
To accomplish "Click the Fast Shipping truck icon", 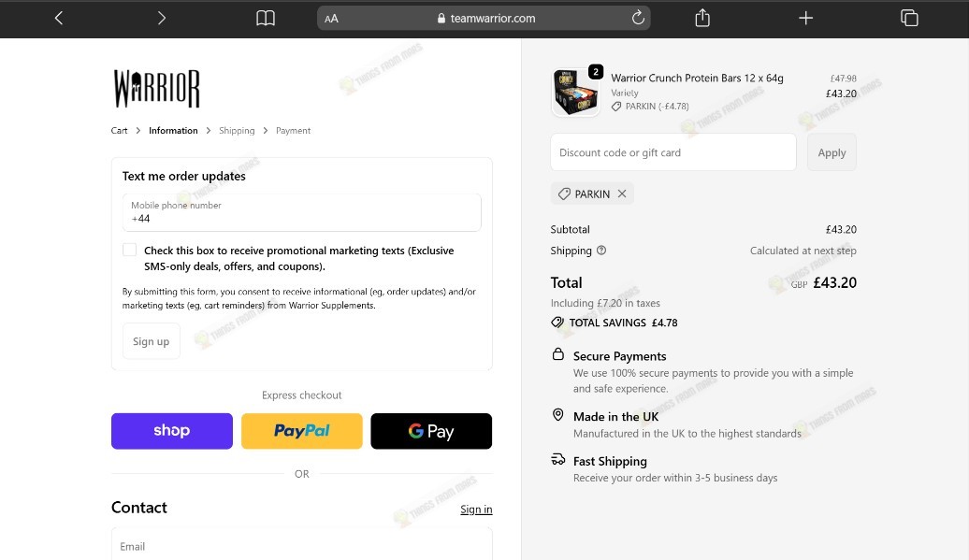I will 558,459.
